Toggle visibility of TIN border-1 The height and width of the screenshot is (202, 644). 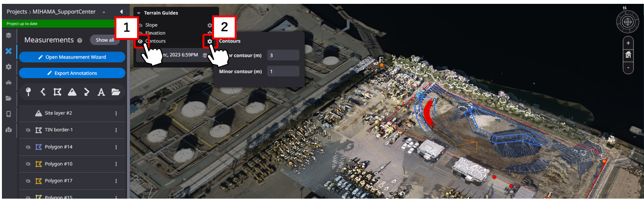(28, 130)
